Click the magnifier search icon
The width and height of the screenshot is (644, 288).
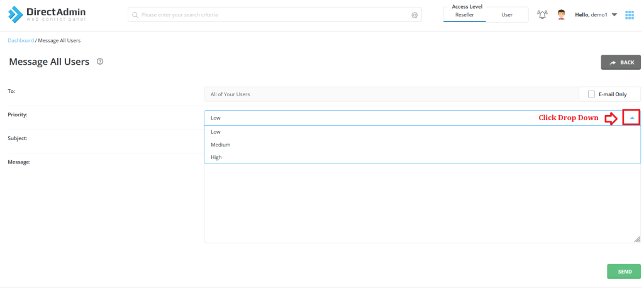point(135,15)
